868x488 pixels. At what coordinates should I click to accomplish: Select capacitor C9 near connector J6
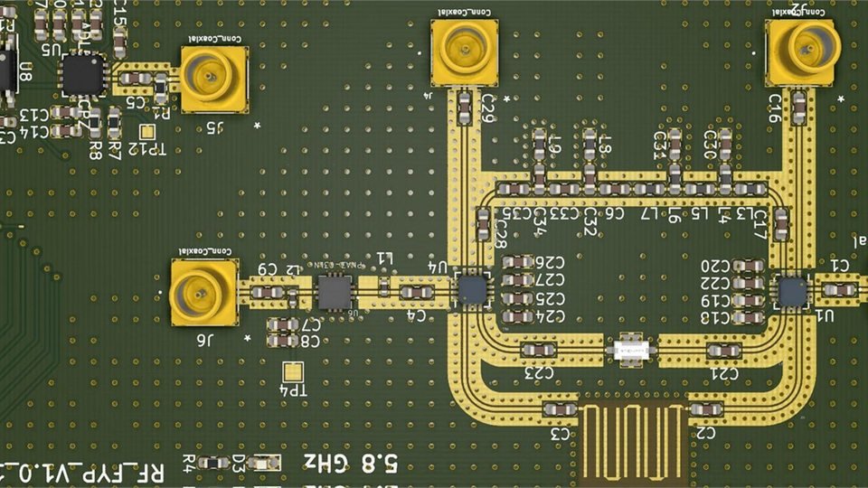click(267, 292)
